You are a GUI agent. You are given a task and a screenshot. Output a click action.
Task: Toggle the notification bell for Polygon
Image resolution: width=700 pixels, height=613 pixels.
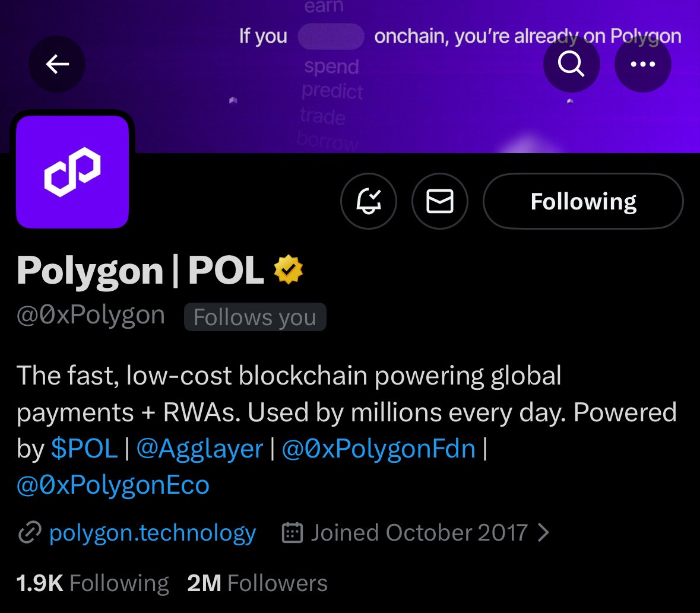pyautogui.click(x=368, y=202)
